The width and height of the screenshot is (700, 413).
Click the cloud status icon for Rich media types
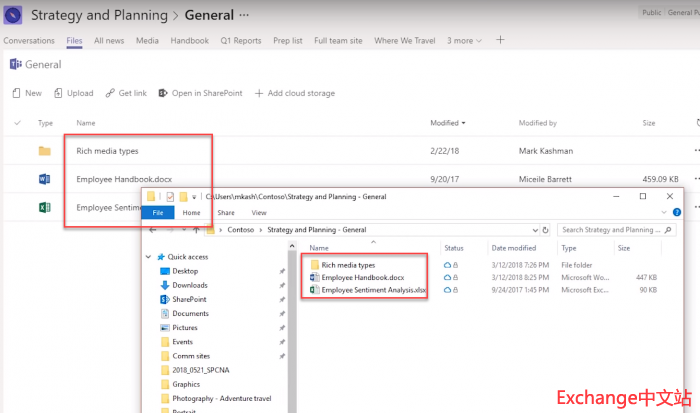pyautogui.click(x=447, y=264)
